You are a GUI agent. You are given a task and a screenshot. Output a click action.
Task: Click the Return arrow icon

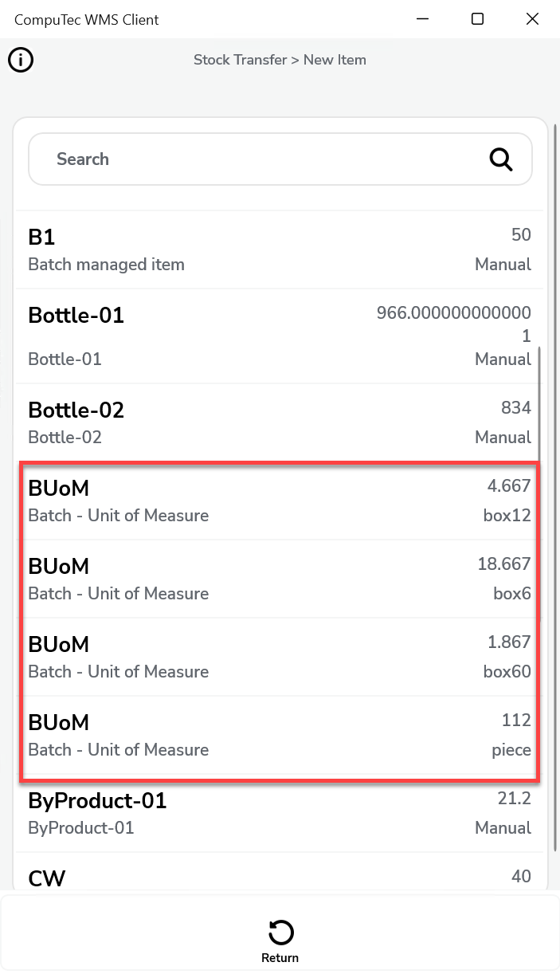(280, 932)
